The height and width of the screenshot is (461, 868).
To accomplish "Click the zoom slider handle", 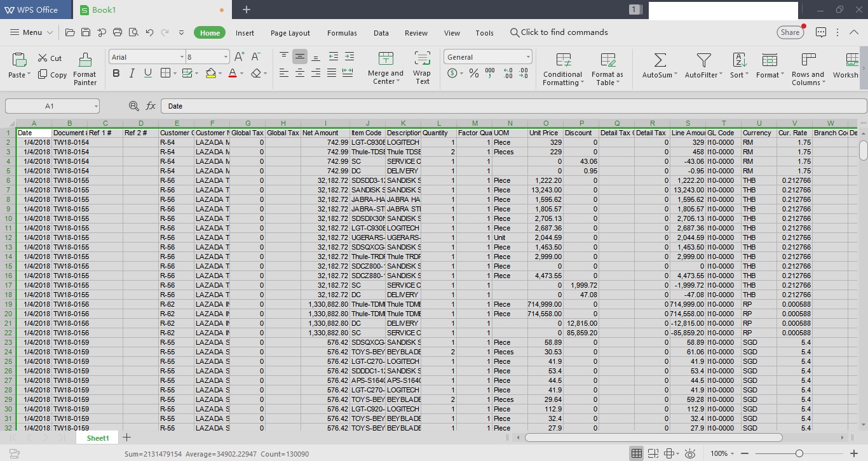I will pos(799,453).
